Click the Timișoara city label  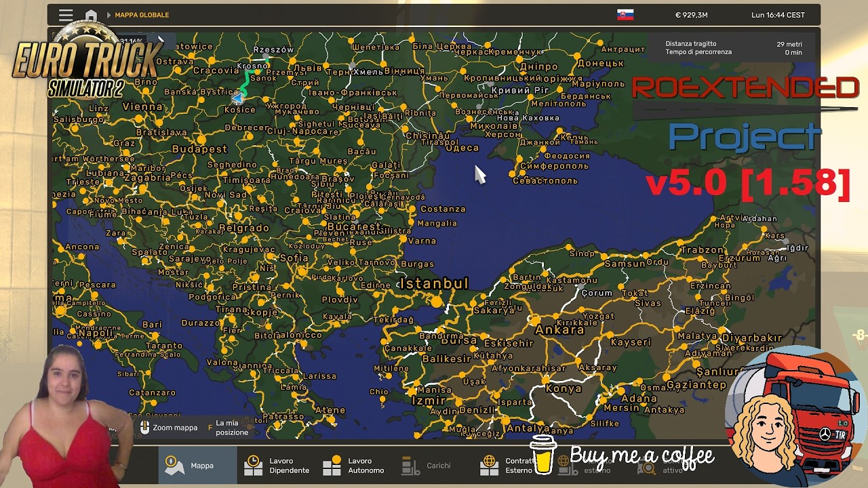tap(247, 180)
